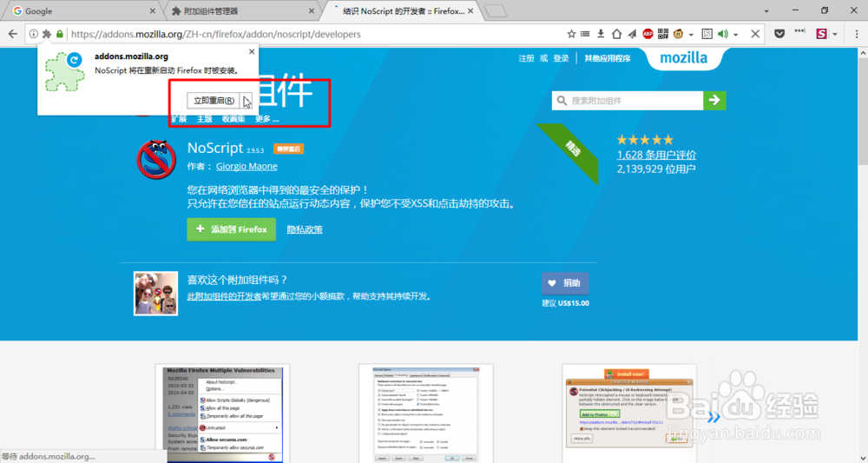Switch to the 附加组件管理器 tab

(241, 10)
